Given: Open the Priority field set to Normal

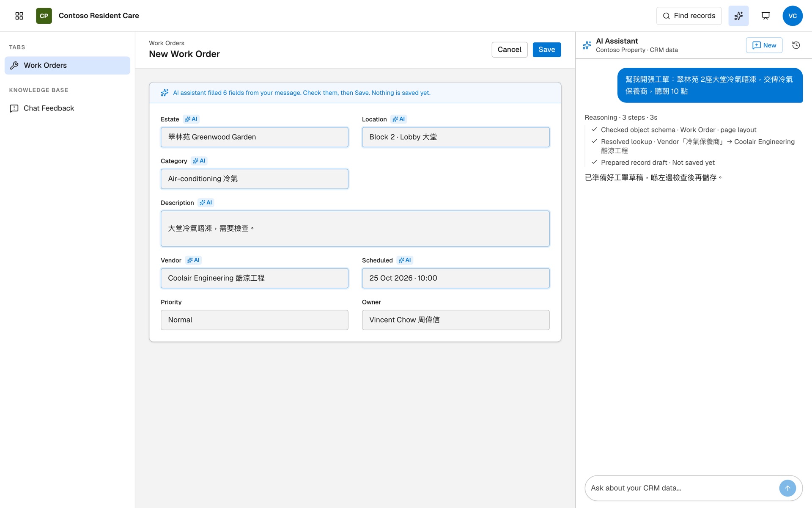Looking at the screenshot, I should pos(254,320).
